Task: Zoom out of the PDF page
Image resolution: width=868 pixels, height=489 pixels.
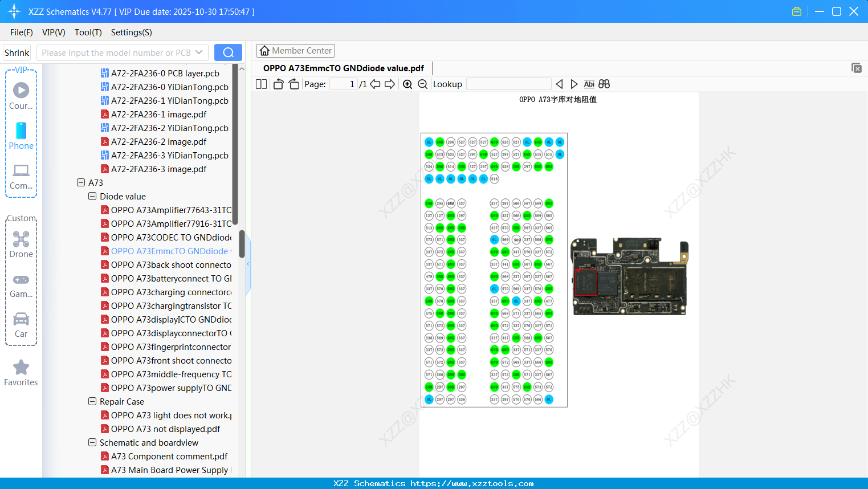Action: [x=422, y=84]
